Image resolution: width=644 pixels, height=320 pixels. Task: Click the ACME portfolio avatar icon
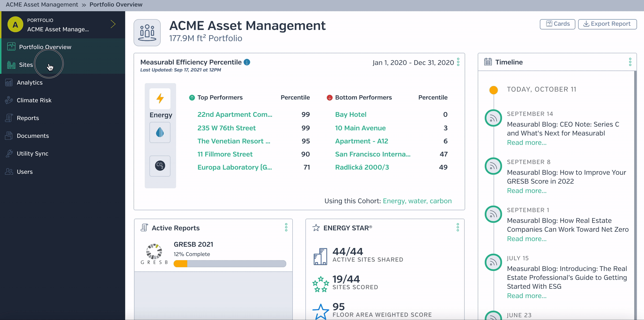pos(15,25)
